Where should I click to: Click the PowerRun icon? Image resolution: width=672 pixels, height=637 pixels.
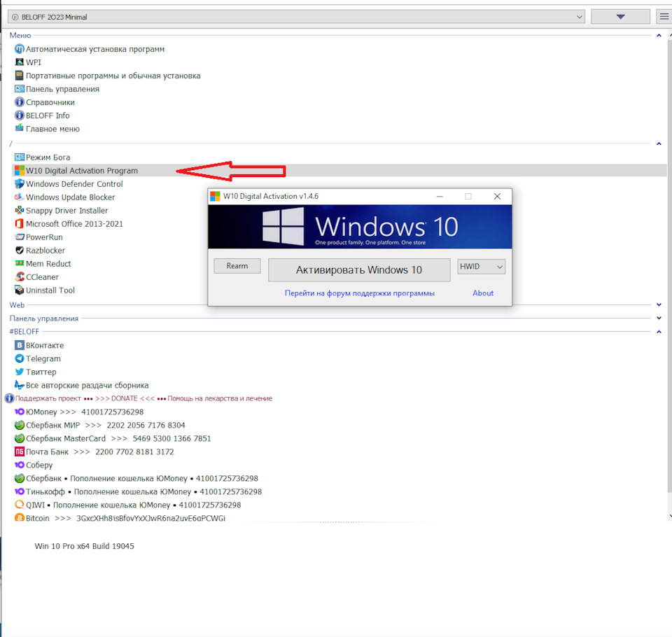click(20, 237)
